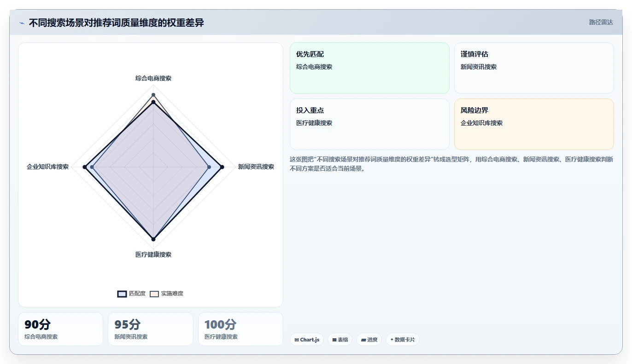The width and height of the screenshot is (632, 364).
Task: Click the 企业知识库搜索 radar axis label
Action: tap(48, 167)
